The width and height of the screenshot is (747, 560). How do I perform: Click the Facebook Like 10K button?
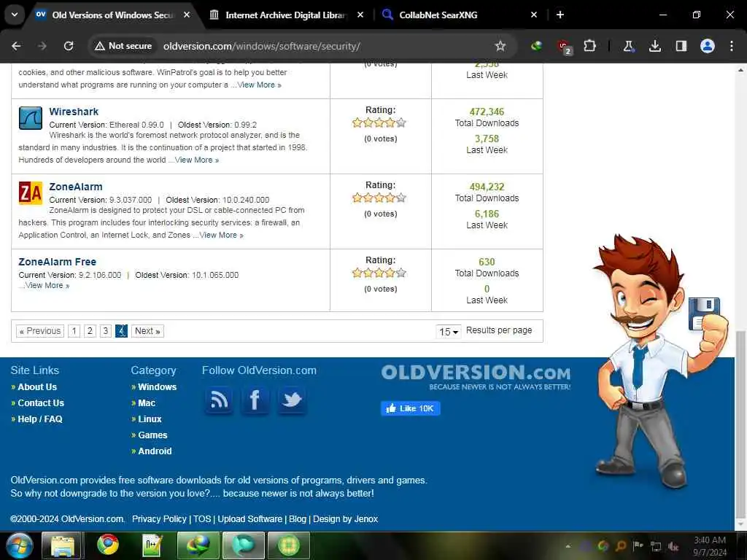coord(410,408)
